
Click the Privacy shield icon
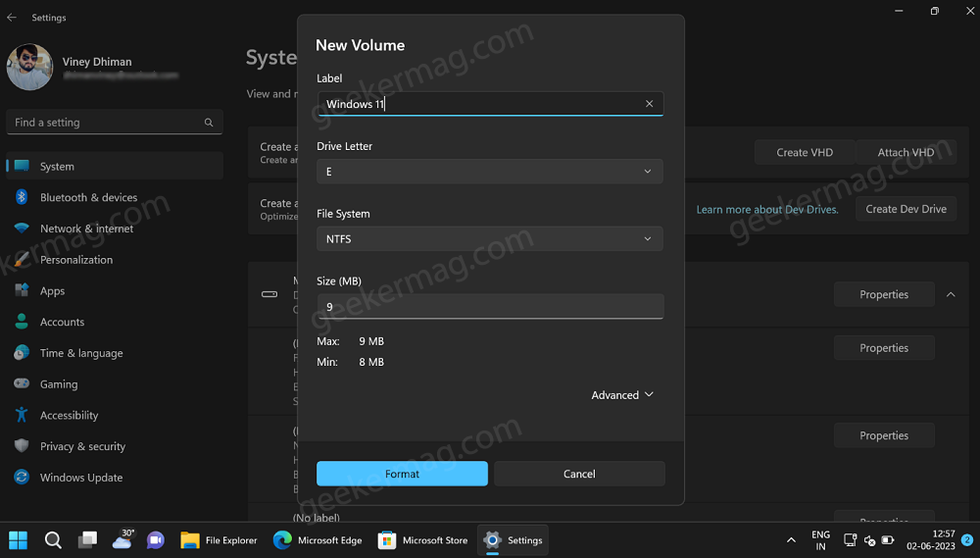[22, 445]
